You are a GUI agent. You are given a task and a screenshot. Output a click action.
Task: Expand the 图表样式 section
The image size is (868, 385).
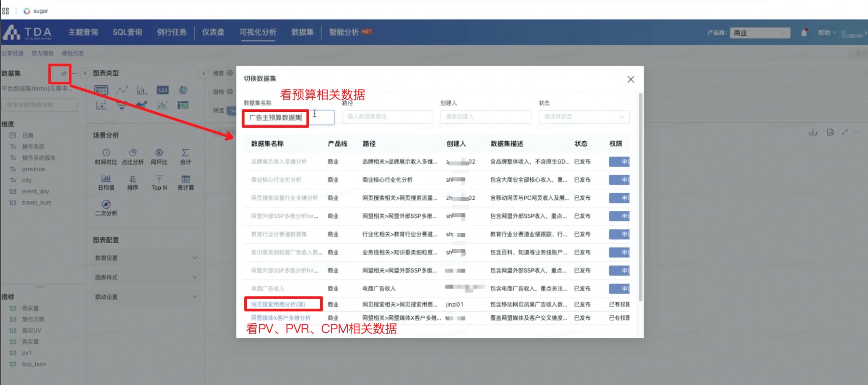146,278
